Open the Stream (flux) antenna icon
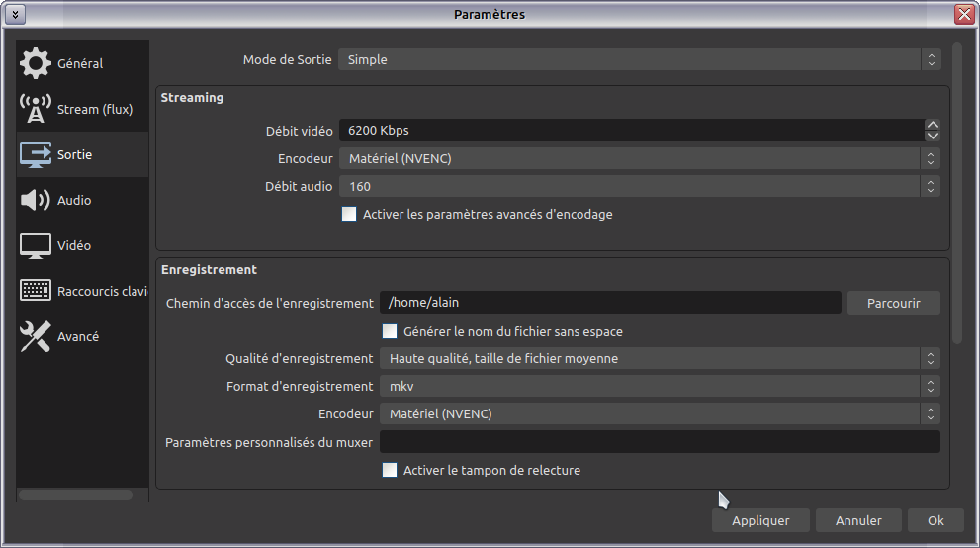Screen dimensions: 980x548 pos(36,109)
